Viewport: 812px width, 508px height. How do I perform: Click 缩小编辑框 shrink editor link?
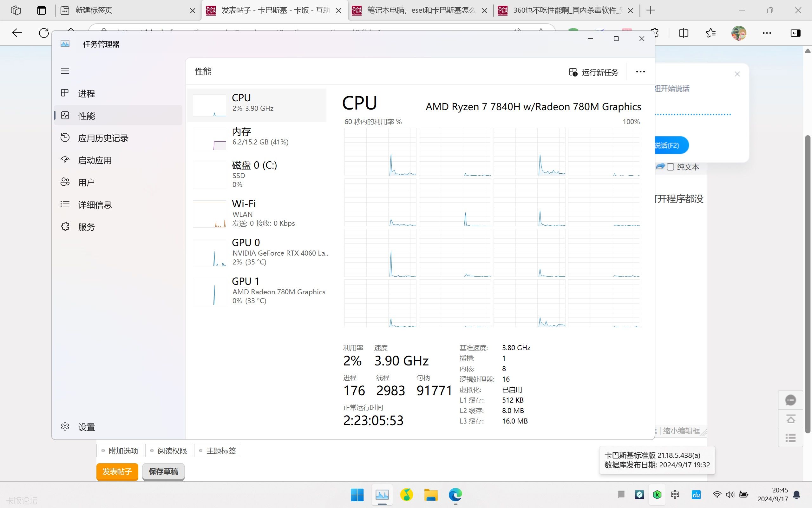(681, 431)
